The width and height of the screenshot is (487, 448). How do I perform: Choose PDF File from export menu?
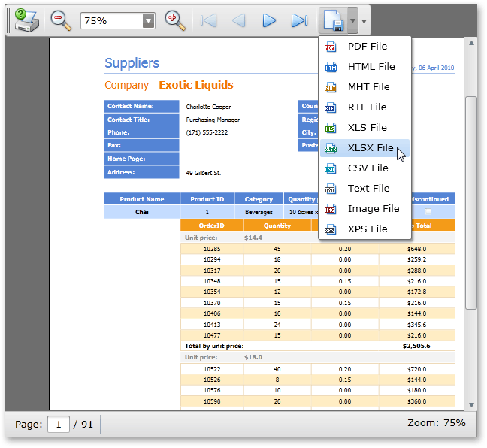click(x=367, y=47)
